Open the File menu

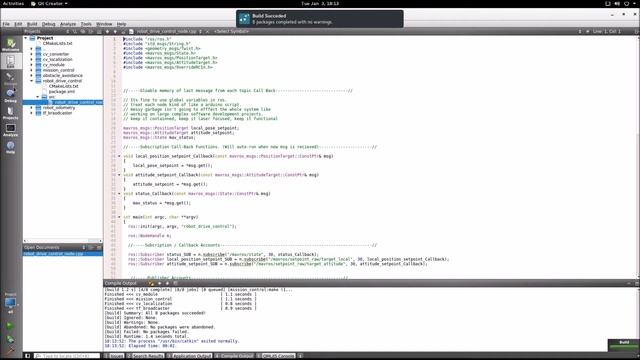(x=6, y=24)
